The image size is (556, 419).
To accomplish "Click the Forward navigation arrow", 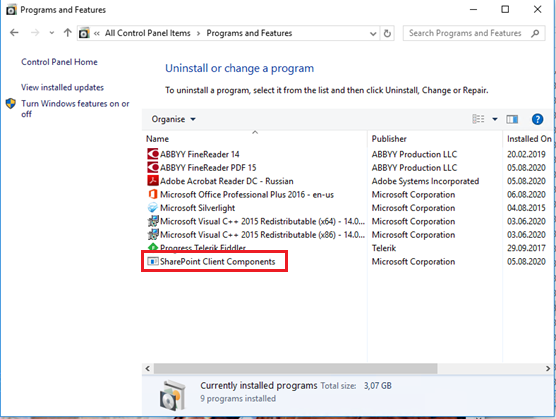I will [x=35, y=33].
